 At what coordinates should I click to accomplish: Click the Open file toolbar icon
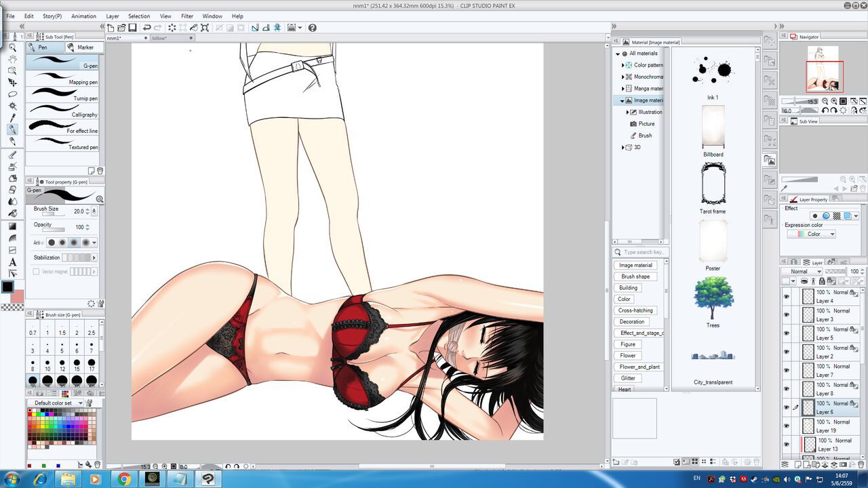click(121, 28)
